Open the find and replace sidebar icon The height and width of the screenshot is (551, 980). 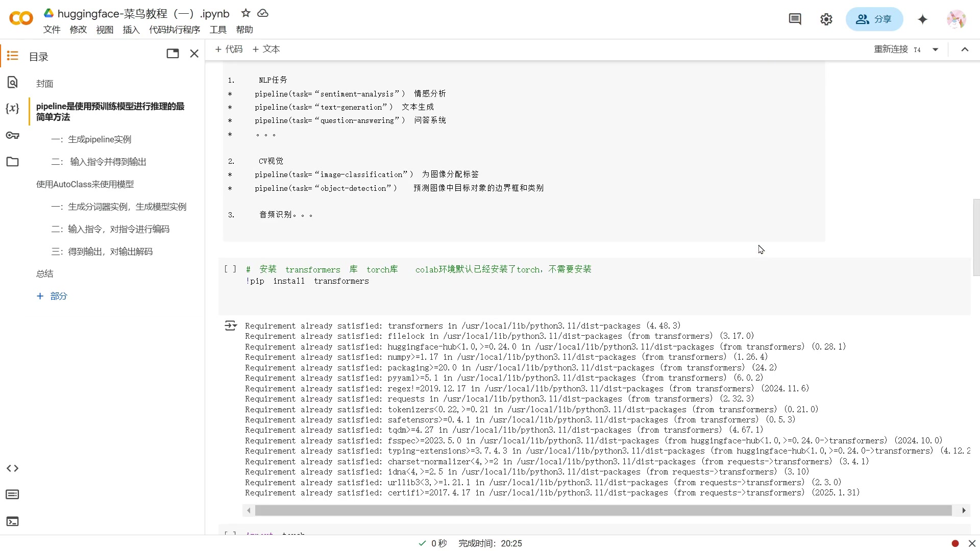point(13,82)
